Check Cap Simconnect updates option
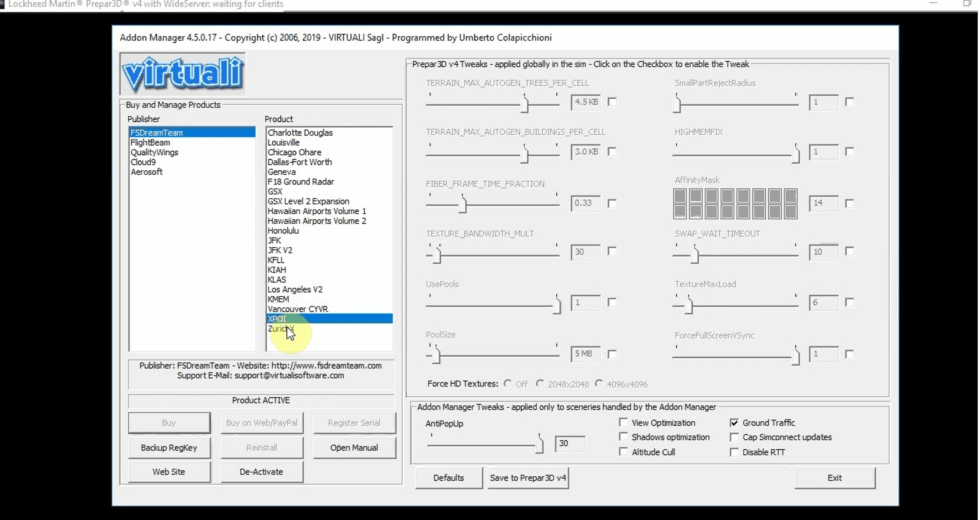Viewport: 980px width, 520px height. [734, 437]
